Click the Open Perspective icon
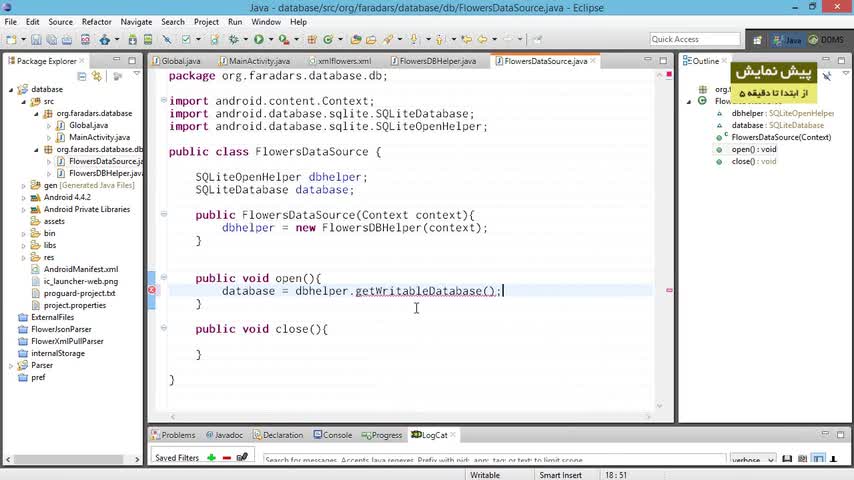854x480 pixels. click(757, 40)
